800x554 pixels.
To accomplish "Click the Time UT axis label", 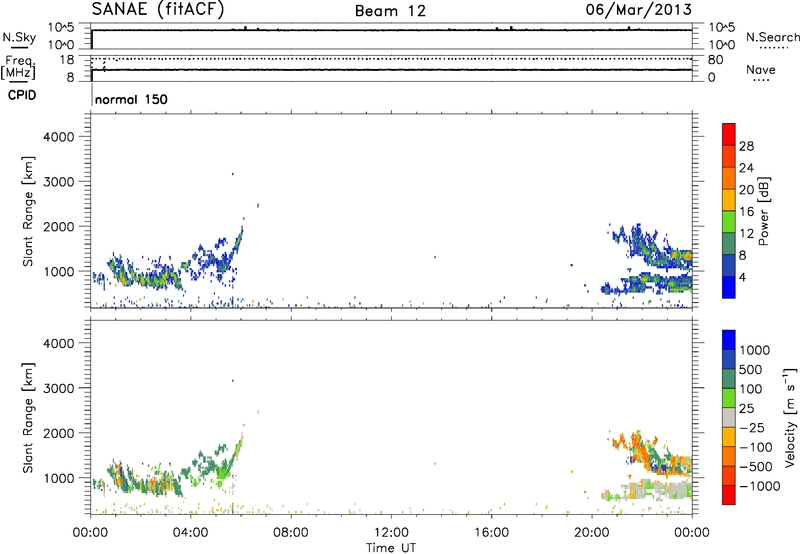I will click(x=391, y=548).
